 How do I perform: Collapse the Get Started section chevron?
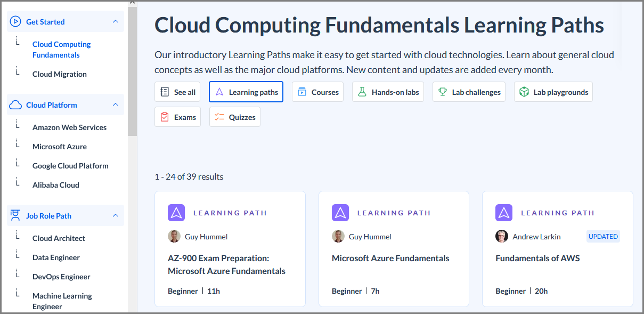click(116, 22)
